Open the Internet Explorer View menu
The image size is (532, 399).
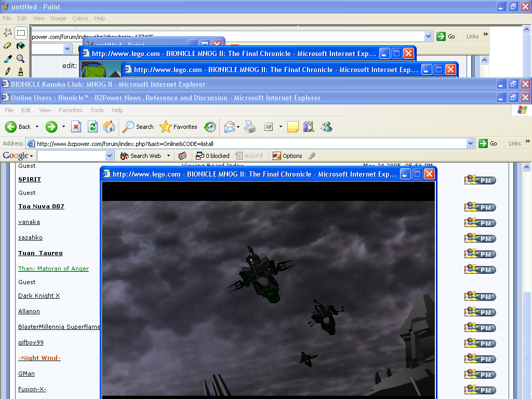pos(45,110)
